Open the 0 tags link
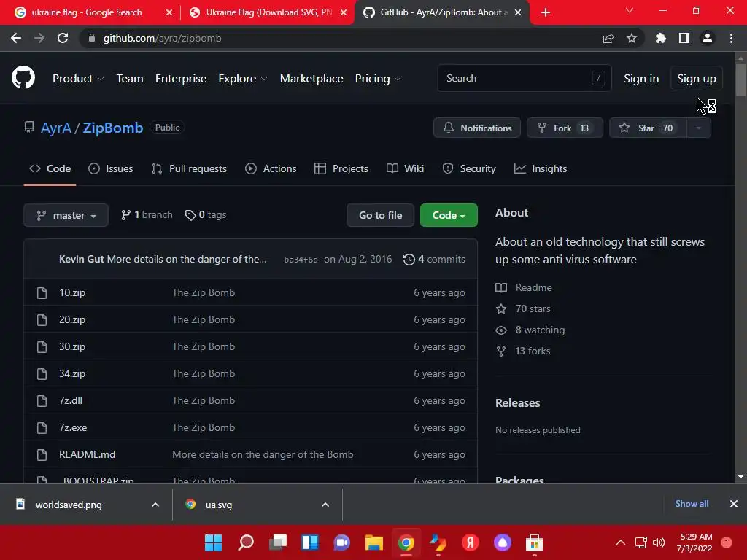The height and width of the screenshot is (560, 747). tap(206, 215)
